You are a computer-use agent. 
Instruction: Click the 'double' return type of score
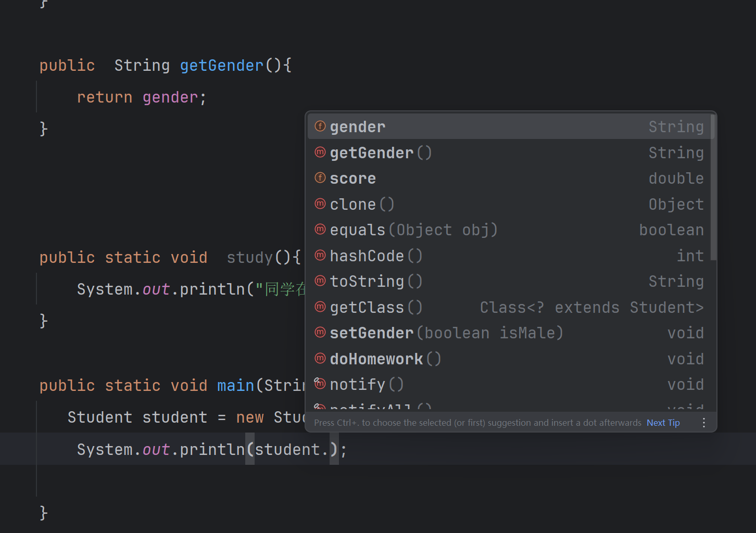[x=676, y=178]
